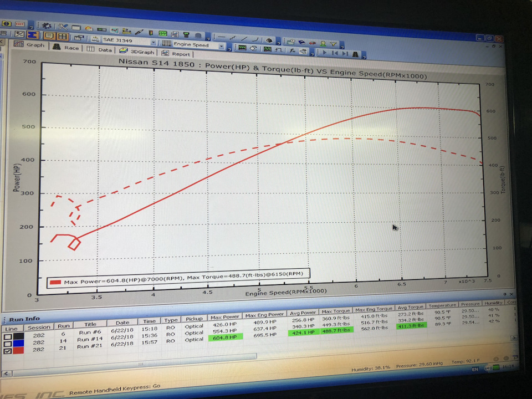Select the '488.7 ft-lbs' highlighted cell
The height and width of the screenshot is (399, 532).
click(x=336, y=330)
